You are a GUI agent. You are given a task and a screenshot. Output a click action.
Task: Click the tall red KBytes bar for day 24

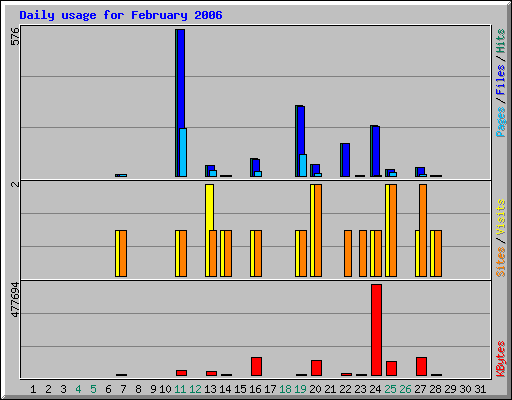coord(376,330)
